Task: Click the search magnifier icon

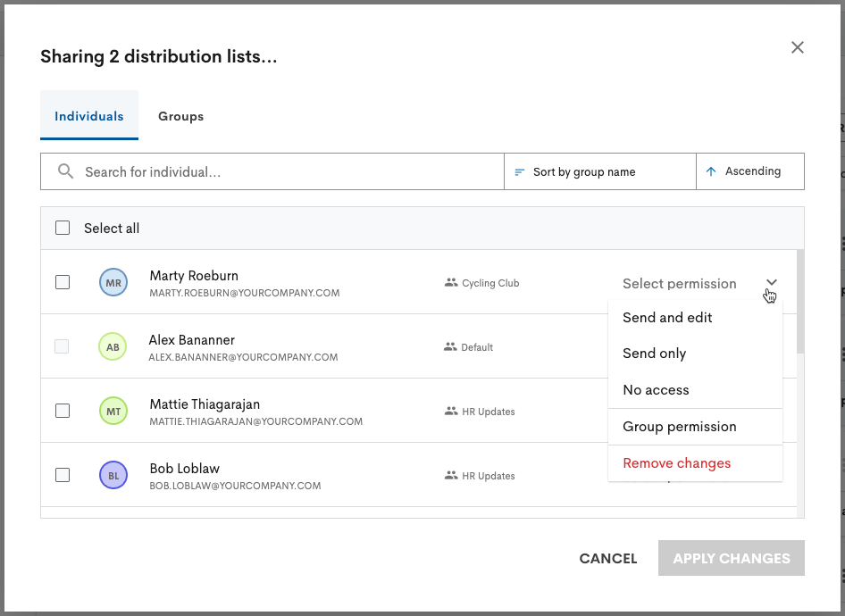Action: pos(66,171)
